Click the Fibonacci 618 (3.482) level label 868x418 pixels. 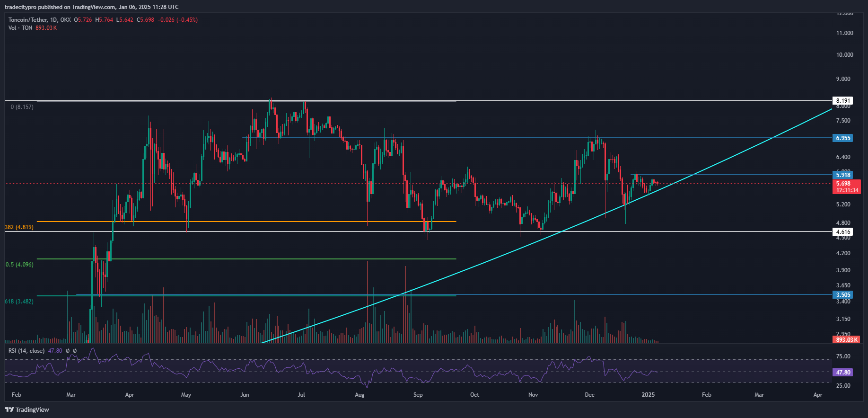(x=19, y=302)
